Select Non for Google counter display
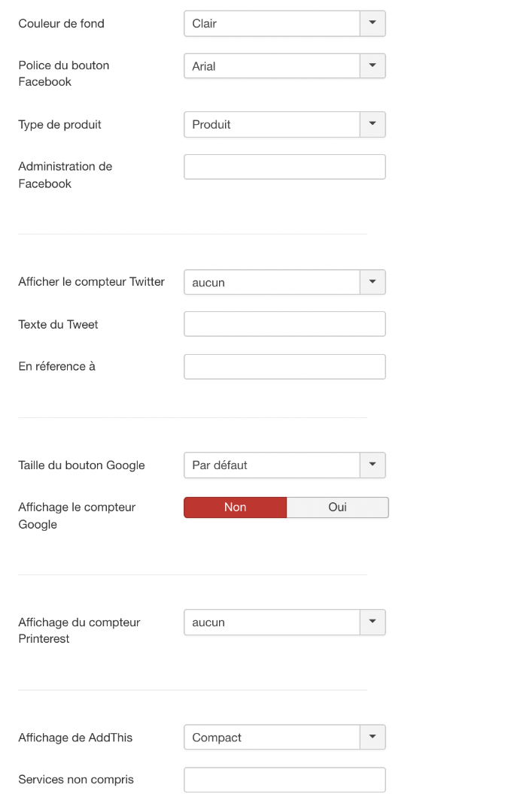 (235, 507)
